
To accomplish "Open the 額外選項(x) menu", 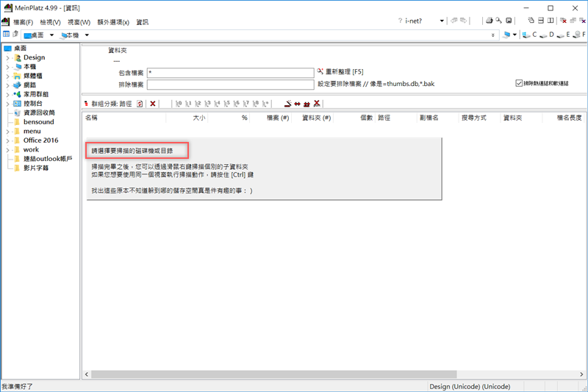I will (x=113, y=22).
